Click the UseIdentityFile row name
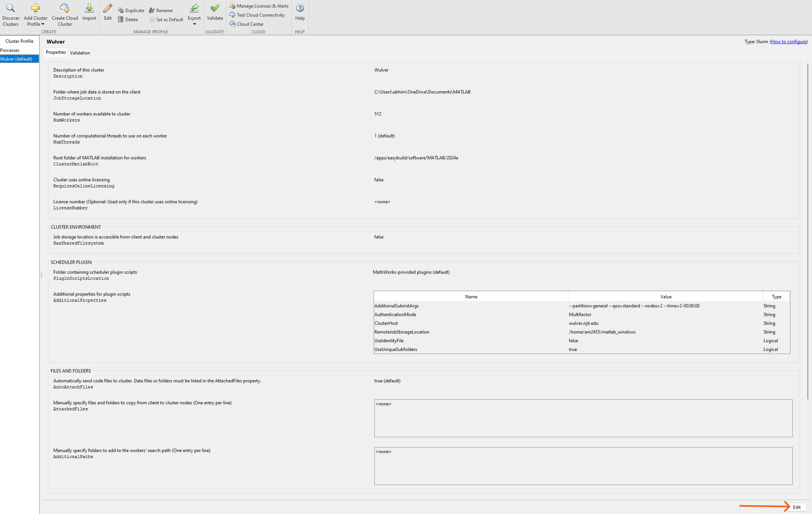The image size is (812, 514). 389,340
